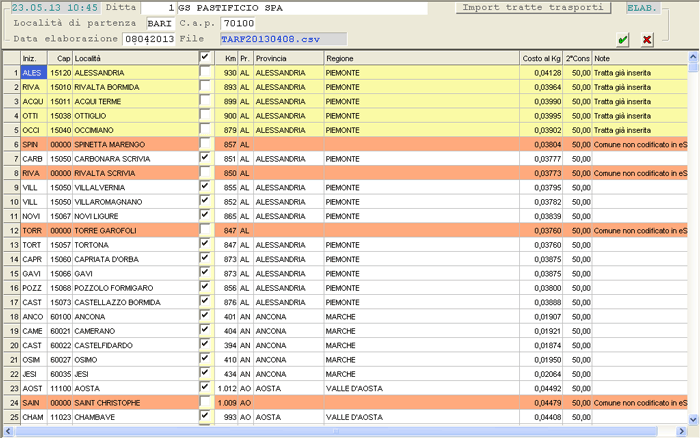Click the Cap column header
The image size is (700, 438).
(60, 58)
